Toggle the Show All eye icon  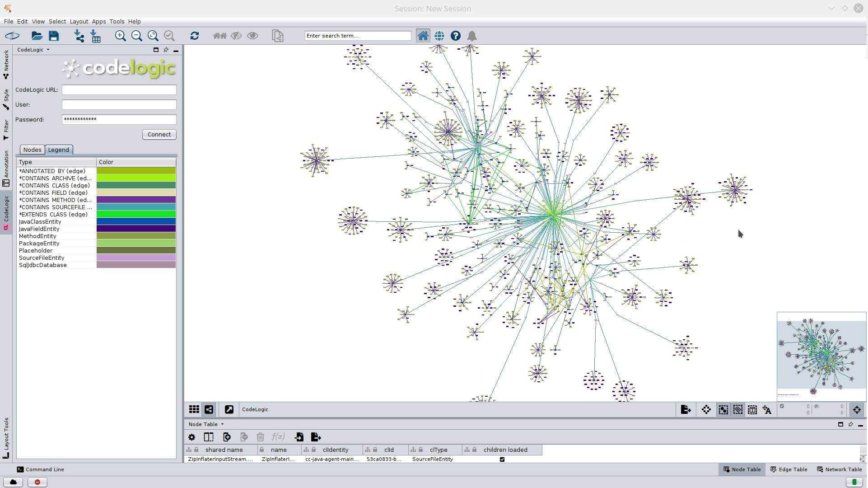[x=252, y=36]
